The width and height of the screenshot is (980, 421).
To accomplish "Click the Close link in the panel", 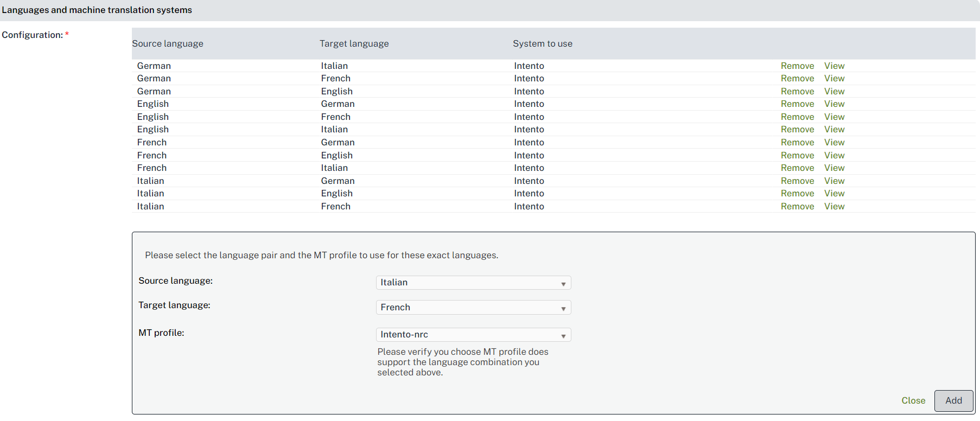I will [913, 400].
